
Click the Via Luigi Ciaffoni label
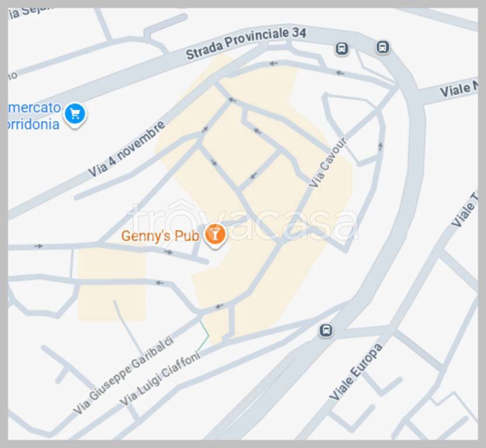[160, 379]
